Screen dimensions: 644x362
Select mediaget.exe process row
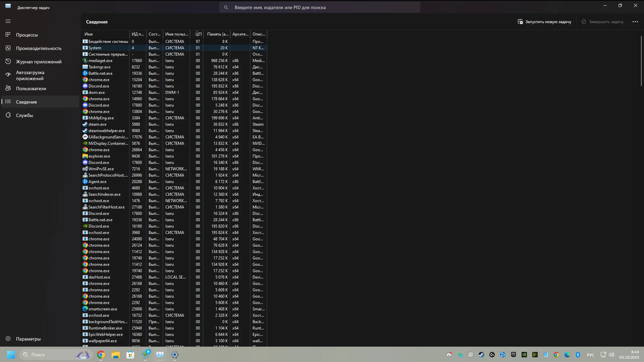click(100, 61)
